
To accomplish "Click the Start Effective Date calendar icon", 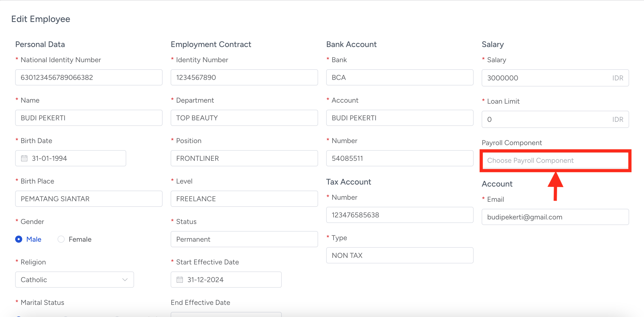I will (180, 280).
